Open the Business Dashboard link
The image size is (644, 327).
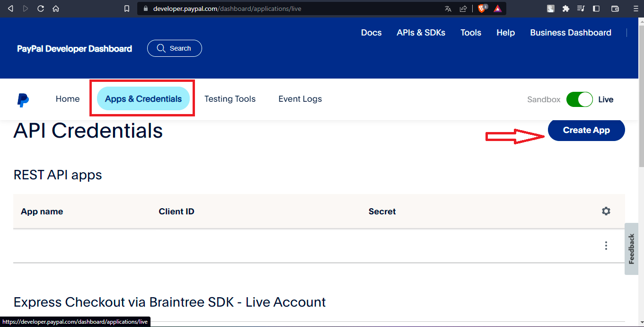(571, 33)
